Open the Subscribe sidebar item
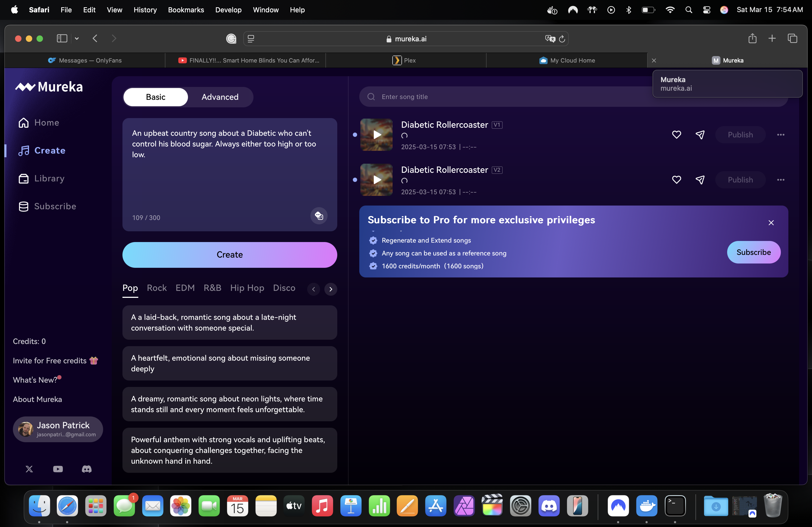 [x=47, y=206]
